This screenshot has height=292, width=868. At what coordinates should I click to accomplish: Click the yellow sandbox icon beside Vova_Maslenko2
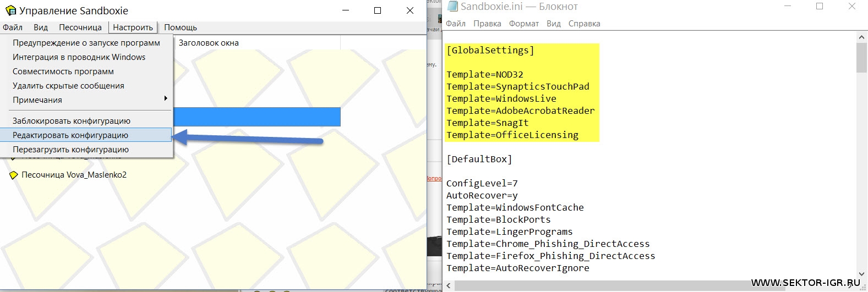pos(14,175)
